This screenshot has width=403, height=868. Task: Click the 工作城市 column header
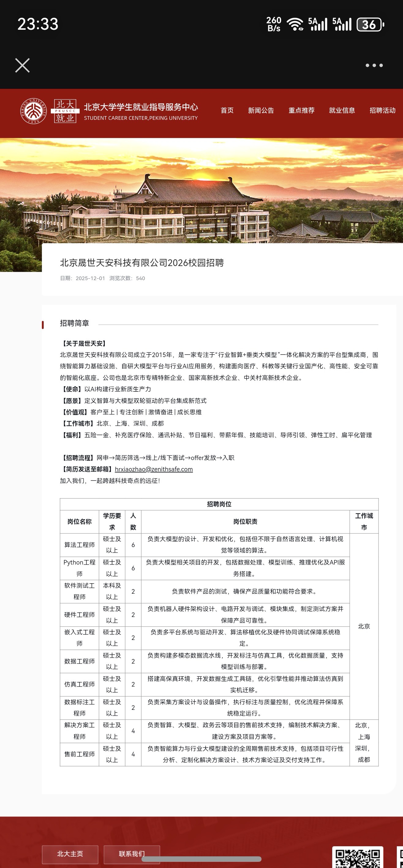364,522
